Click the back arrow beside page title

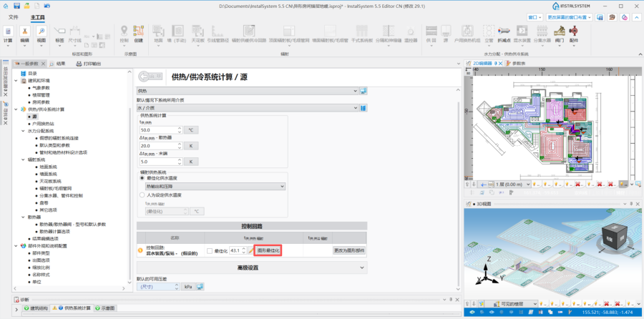(151, 77)
